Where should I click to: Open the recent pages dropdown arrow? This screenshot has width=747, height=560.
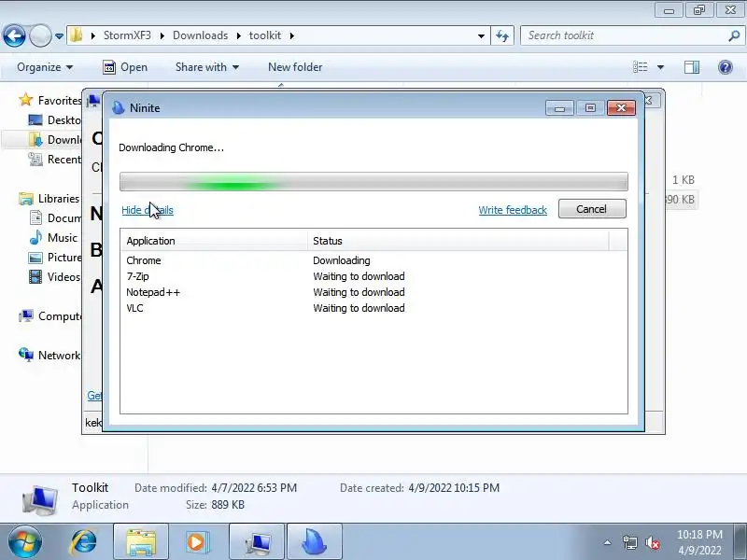(x=59, y=36)
